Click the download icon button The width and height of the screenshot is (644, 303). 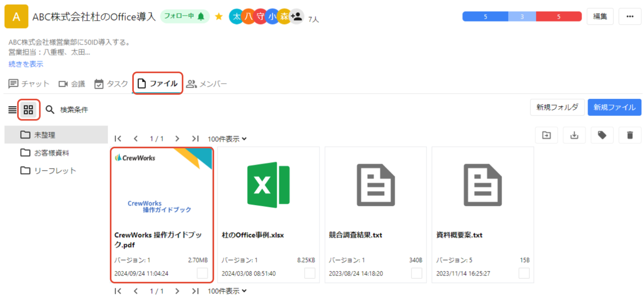coord(574,135)
